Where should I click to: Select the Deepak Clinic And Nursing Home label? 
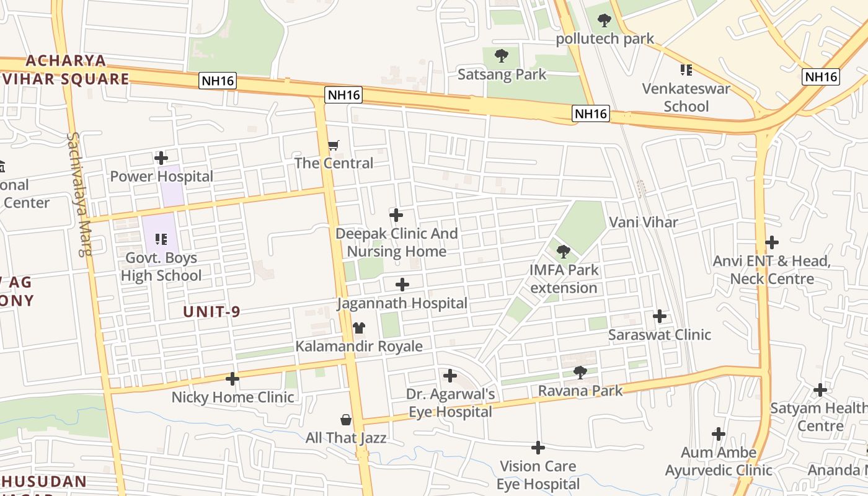tap(397, 242)
